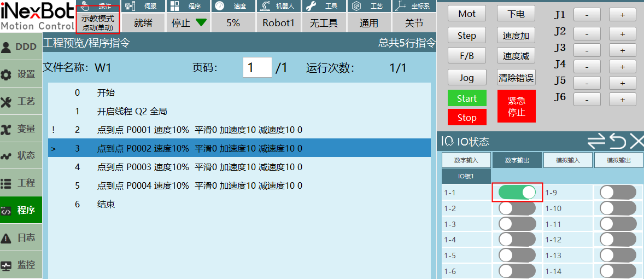
Task: Select line 1 开启线程 Q2 全局
Action: tap(239, 112)
